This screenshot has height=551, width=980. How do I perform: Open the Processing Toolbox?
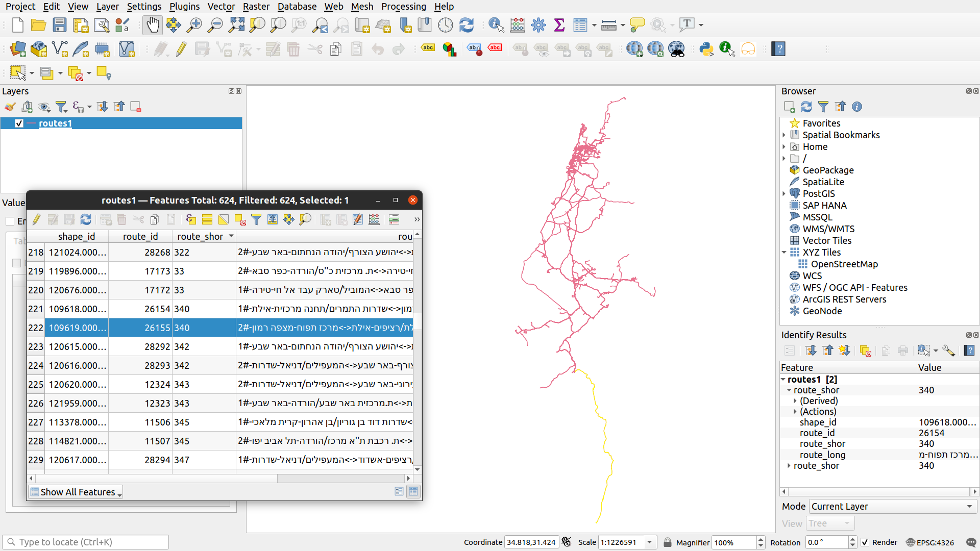(x=538, y=24)
